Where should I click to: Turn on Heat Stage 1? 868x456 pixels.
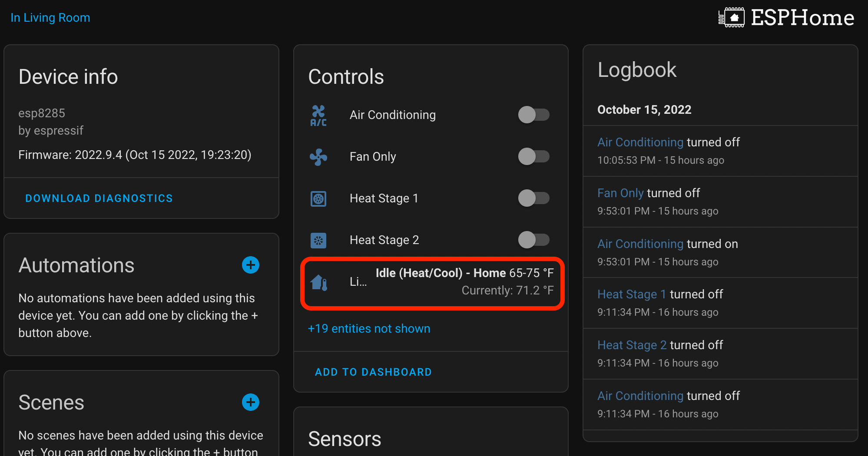coord(534,198)
